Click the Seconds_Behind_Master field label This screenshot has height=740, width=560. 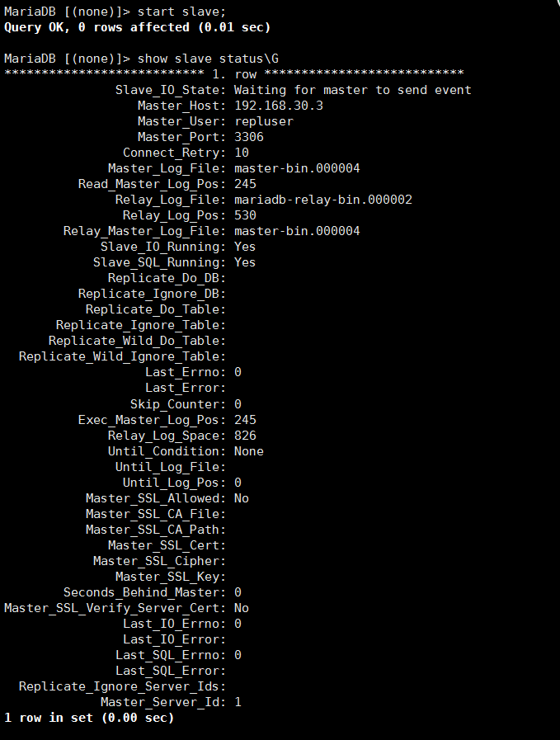[x=144, y=592]
